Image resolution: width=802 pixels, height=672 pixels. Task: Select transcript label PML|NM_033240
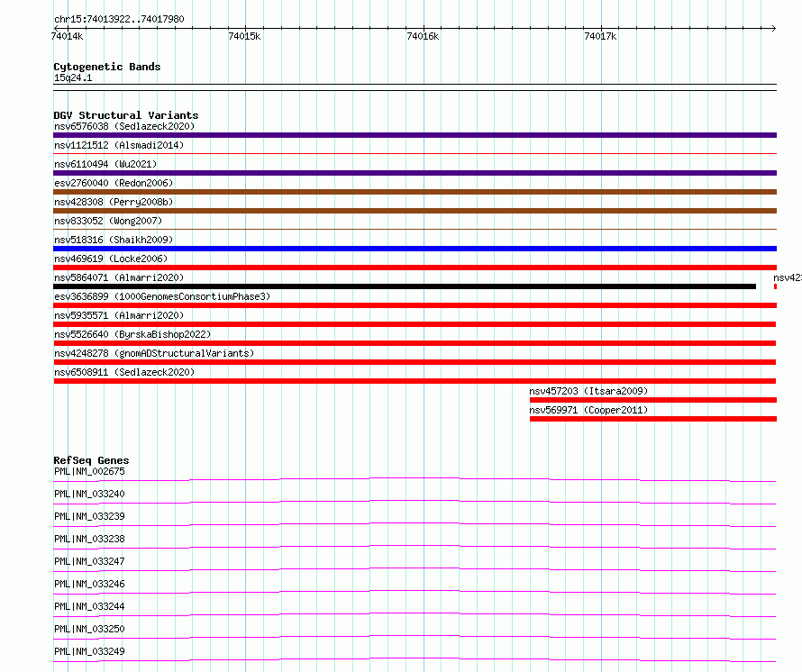pos(89,494)
